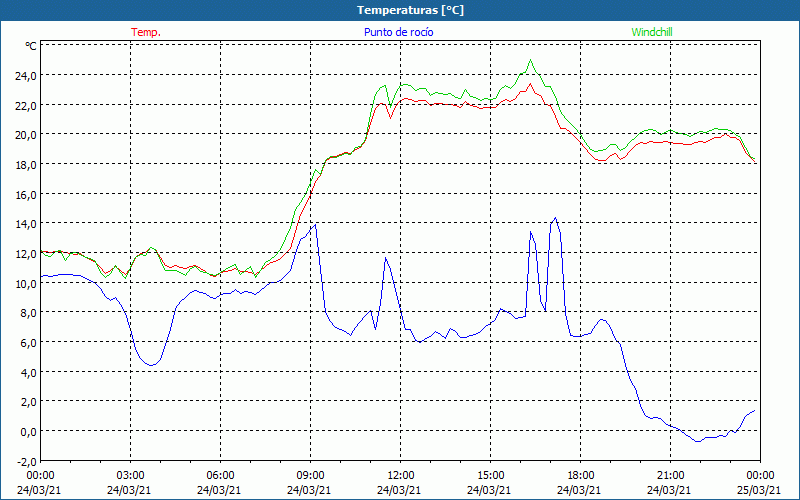Click the 24,0 y-axis value

click(x=26, y=76)
